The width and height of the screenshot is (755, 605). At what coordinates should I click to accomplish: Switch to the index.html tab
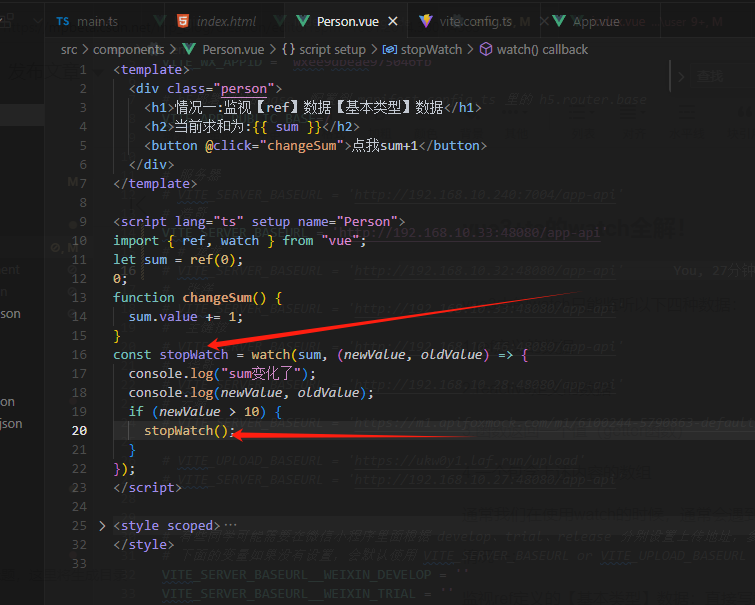(x=217, y=21)
